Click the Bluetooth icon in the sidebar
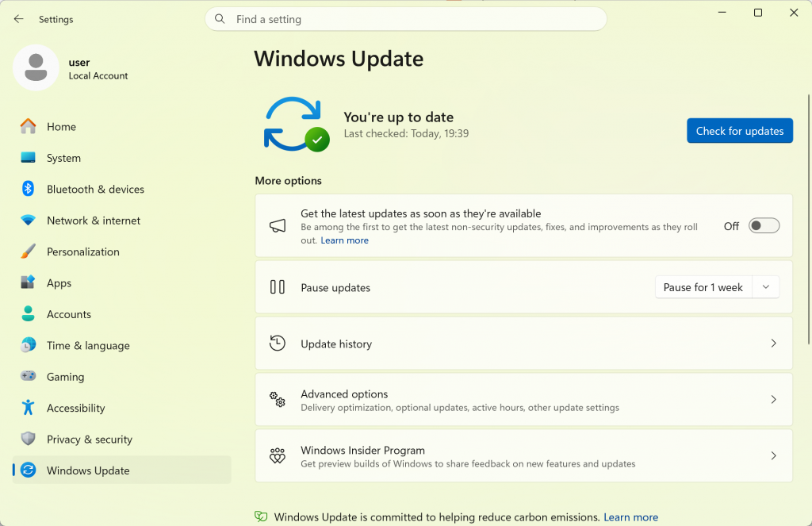This screenshot has width=812, height=526. click(x=28, y=189)
